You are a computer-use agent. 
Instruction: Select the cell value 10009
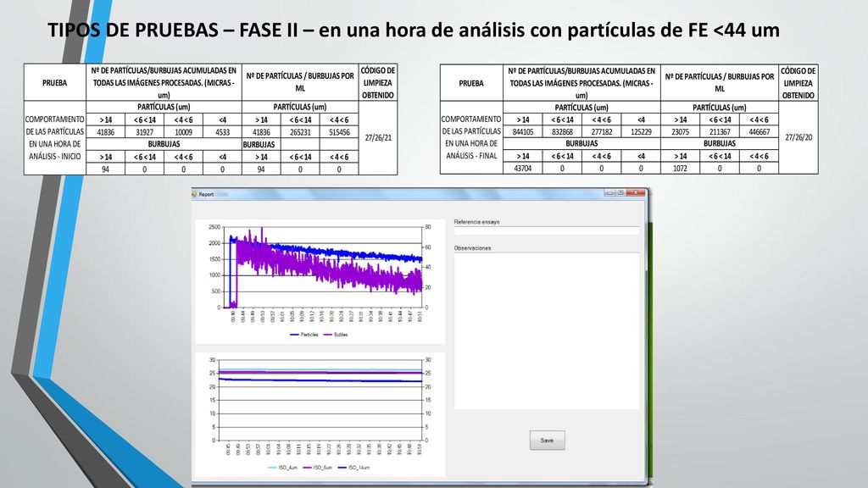(x=183, y=132)
